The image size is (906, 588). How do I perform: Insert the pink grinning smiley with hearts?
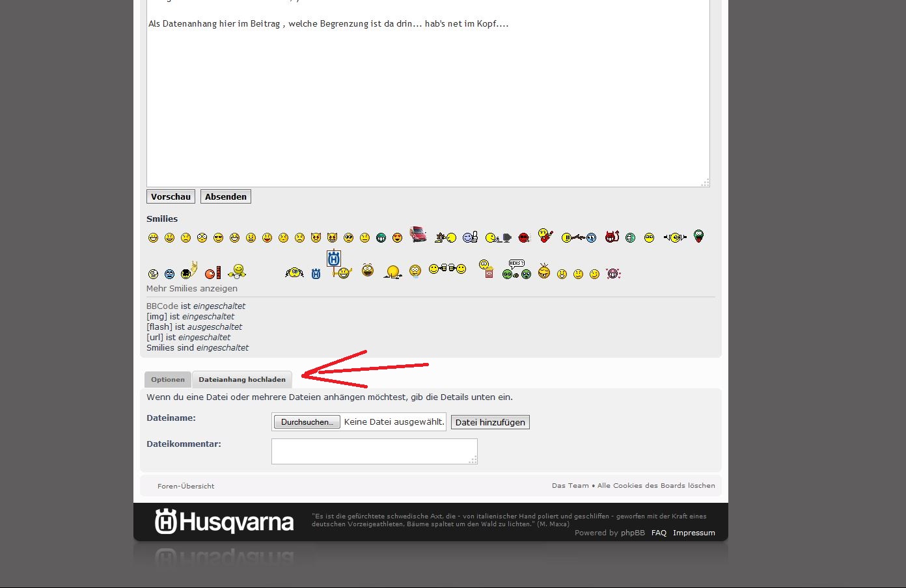(613, 274)
